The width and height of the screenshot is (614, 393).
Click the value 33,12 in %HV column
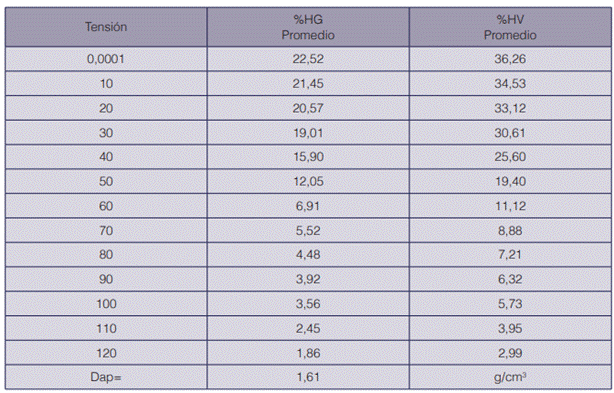tap(510, 108)
